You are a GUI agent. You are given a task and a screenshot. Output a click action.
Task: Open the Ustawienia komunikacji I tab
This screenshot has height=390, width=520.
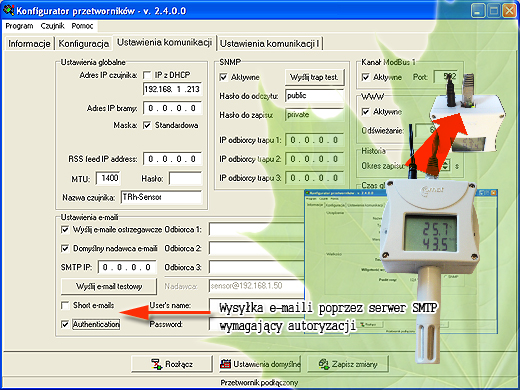270,44
